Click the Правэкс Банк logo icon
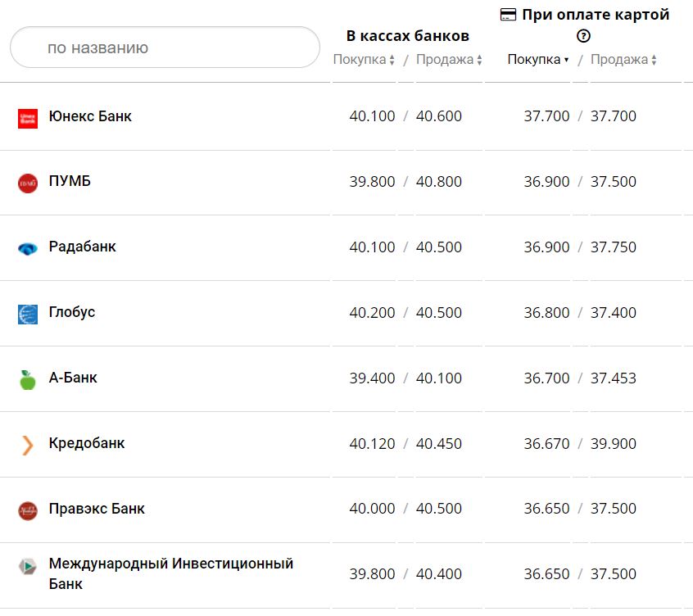The image size is (693, 616). coord(28,510)
